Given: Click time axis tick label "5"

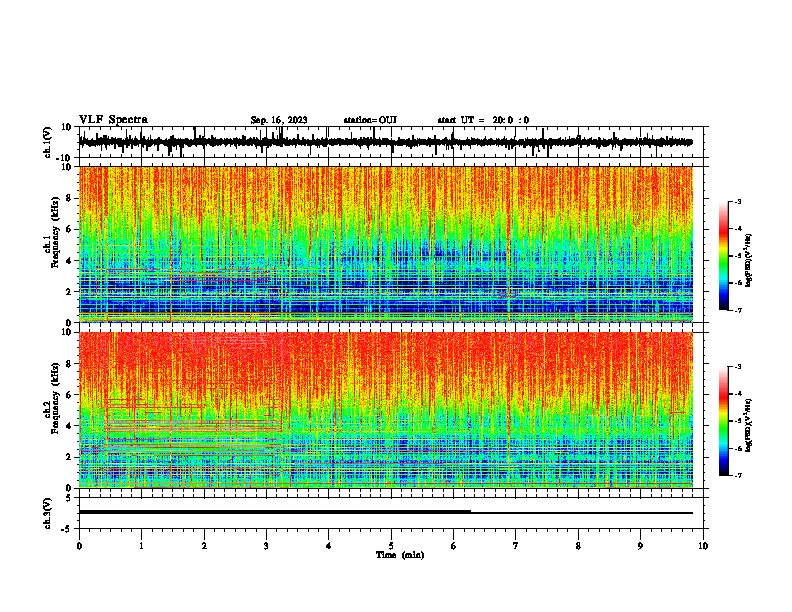Looking at the screenshot, I should pyautogui.click(x=391, y=546).
